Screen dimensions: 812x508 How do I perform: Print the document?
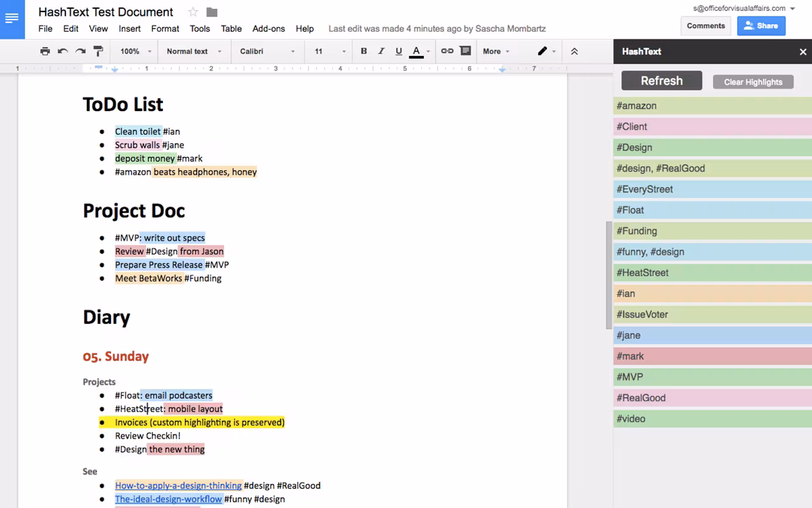(x=45, y=51)
